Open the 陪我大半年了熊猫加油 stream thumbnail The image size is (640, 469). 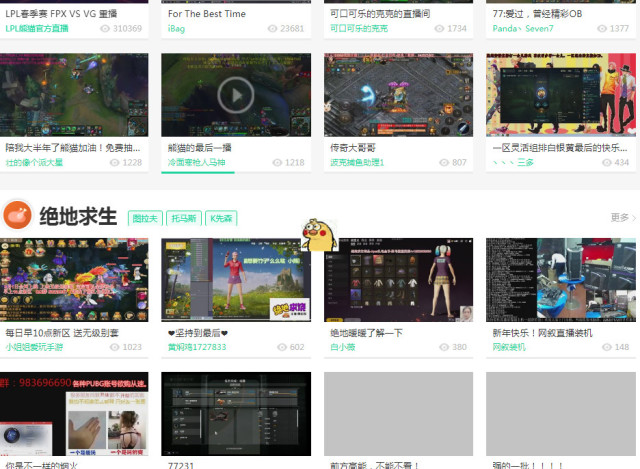(x=74, y=95)
